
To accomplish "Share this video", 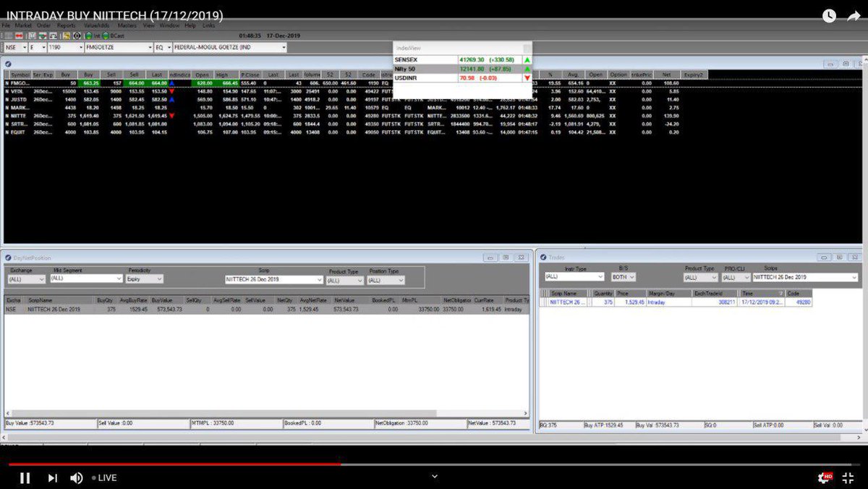I will click(853, 15).
